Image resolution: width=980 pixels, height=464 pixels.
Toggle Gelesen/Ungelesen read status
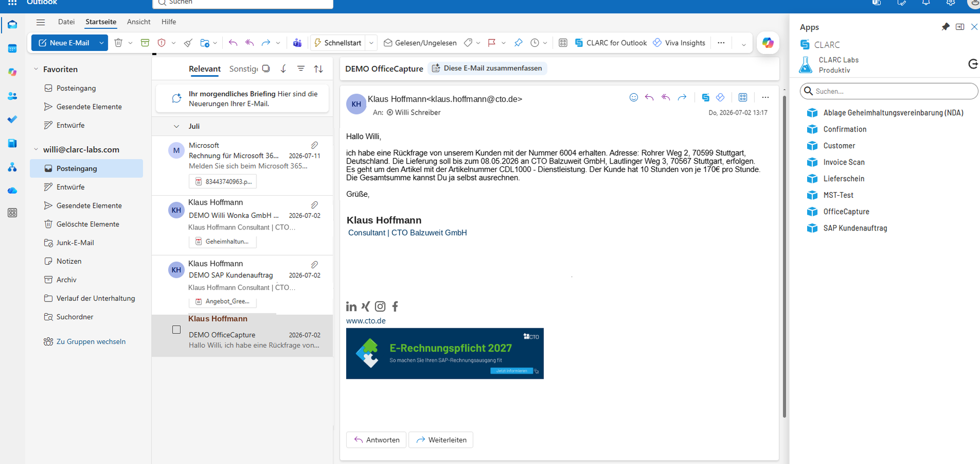coord(420,43)
